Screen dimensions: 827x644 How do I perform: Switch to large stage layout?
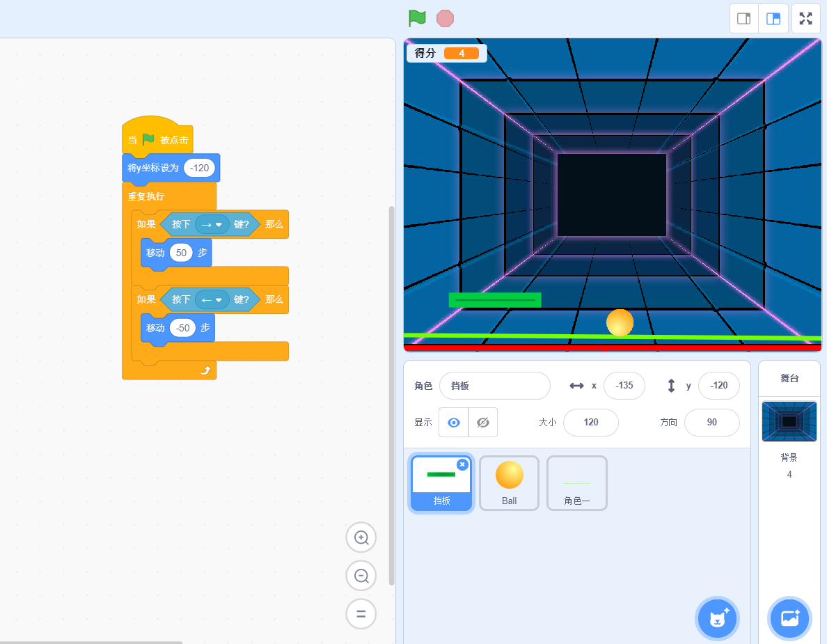[x=773, y=19]
